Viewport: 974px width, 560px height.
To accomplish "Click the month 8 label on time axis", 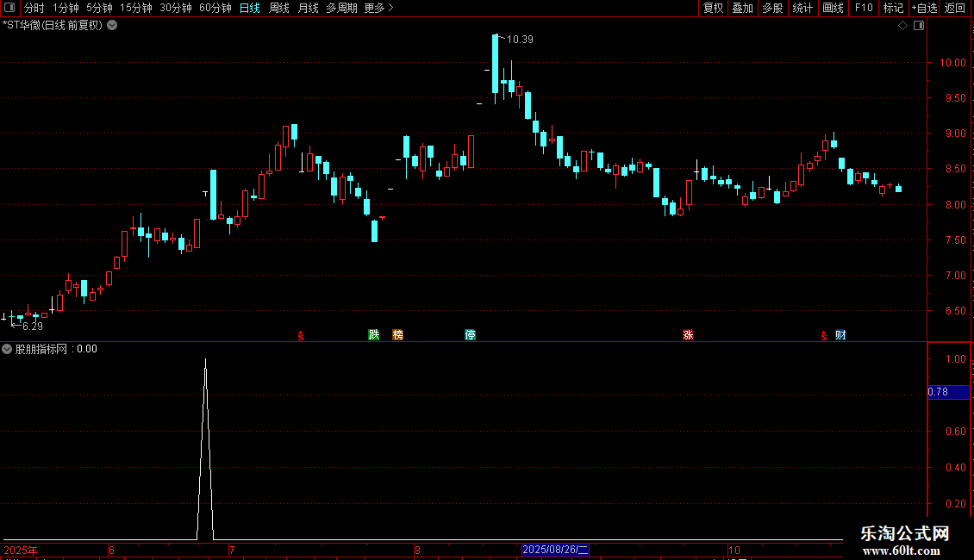I will (417, 550).
